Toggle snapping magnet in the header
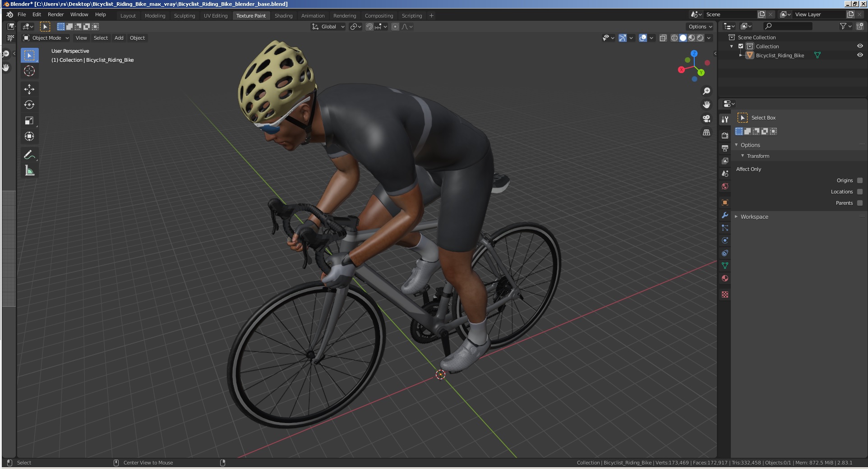Image resolution: width=868 pixels, height=469 pixels. pos(369,27)
